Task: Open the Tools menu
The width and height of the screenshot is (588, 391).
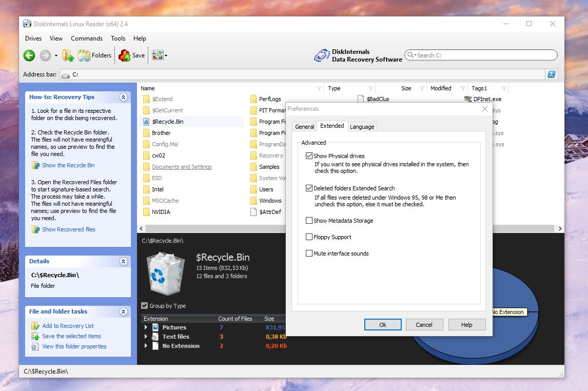Action: [x=117, y=38]
